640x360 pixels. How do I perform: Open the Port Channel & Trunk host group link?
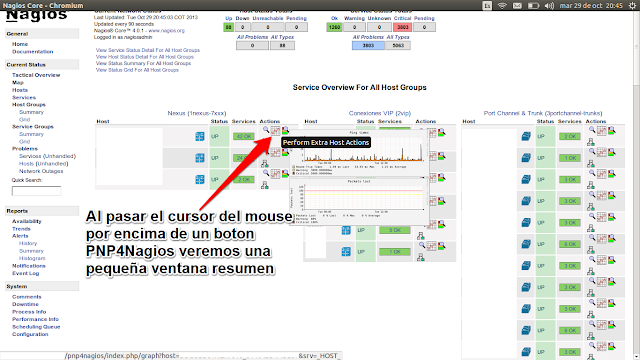tap(543, 113)
